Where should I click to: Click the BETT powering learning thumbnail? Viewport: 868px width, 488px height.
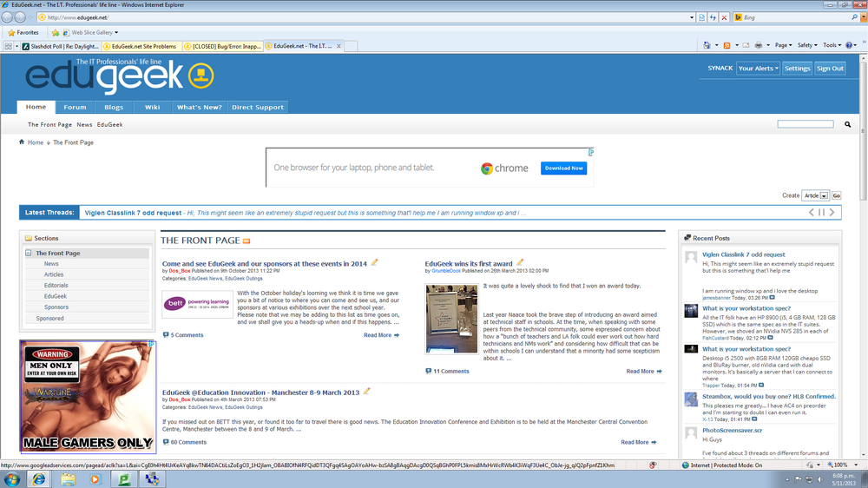click(198, 304)
